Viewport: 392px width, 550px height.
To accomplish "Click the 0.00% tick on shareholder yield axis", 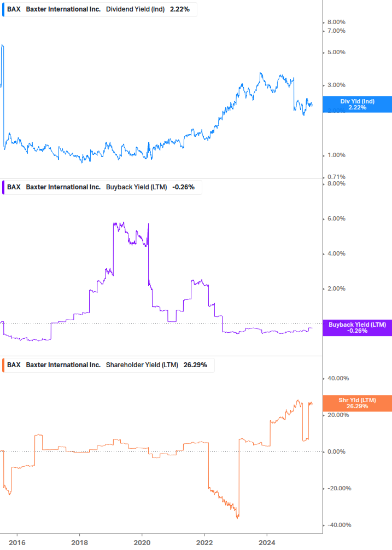I will coord(336,452).
